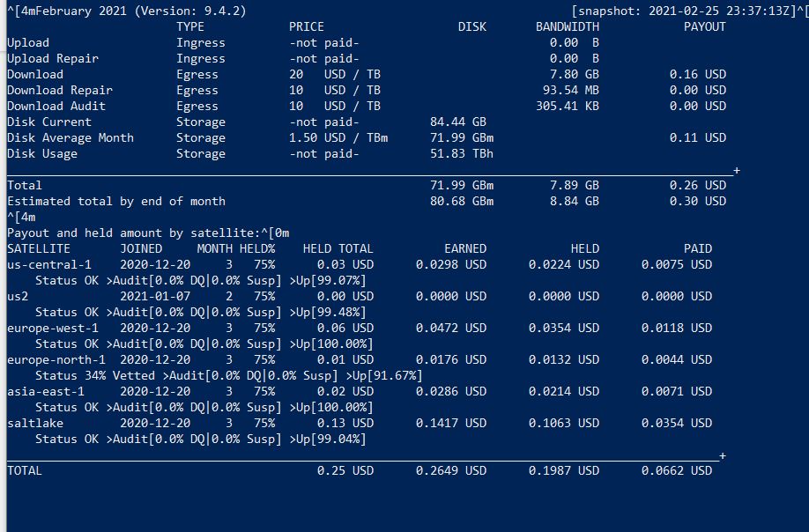Viewport: 809px width, 532px height.
Task: Click the europe-north-1 satellite name
Action: [56, 360]
